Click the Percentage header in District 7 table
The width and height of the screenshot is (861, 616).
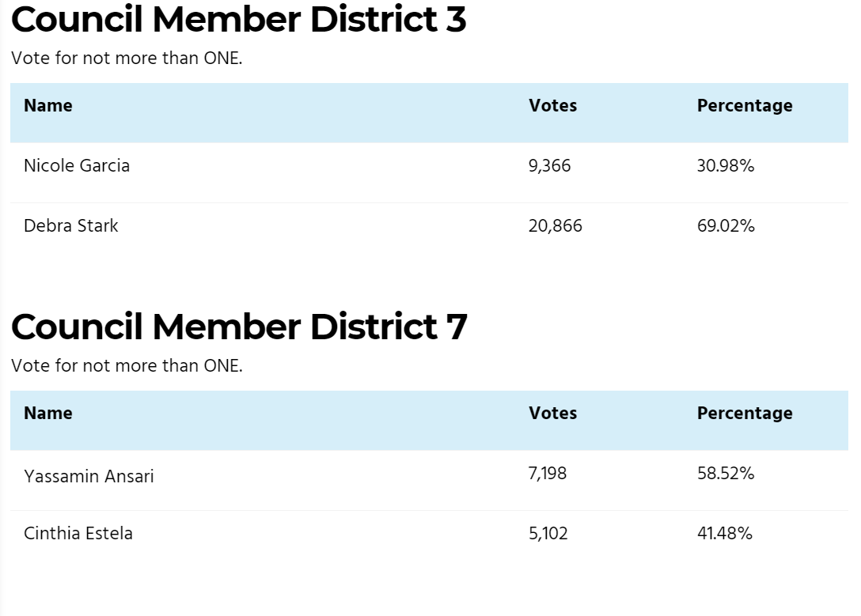tap(744, 414)
